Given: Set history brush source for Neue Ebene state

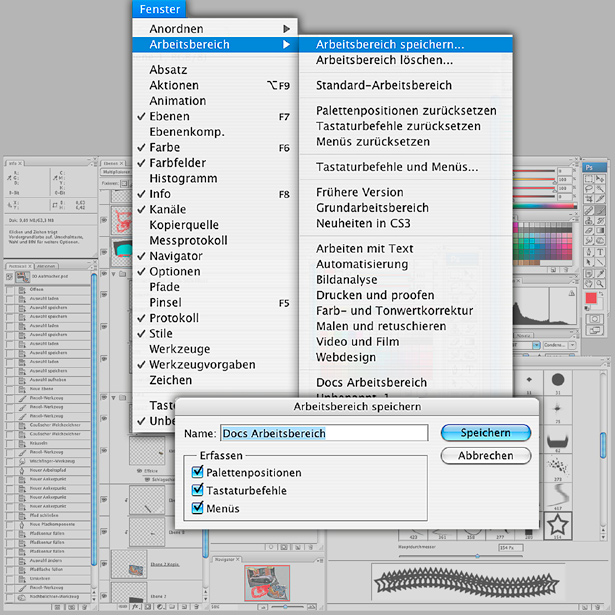Looking at the screenshot, I should (10, 389).
